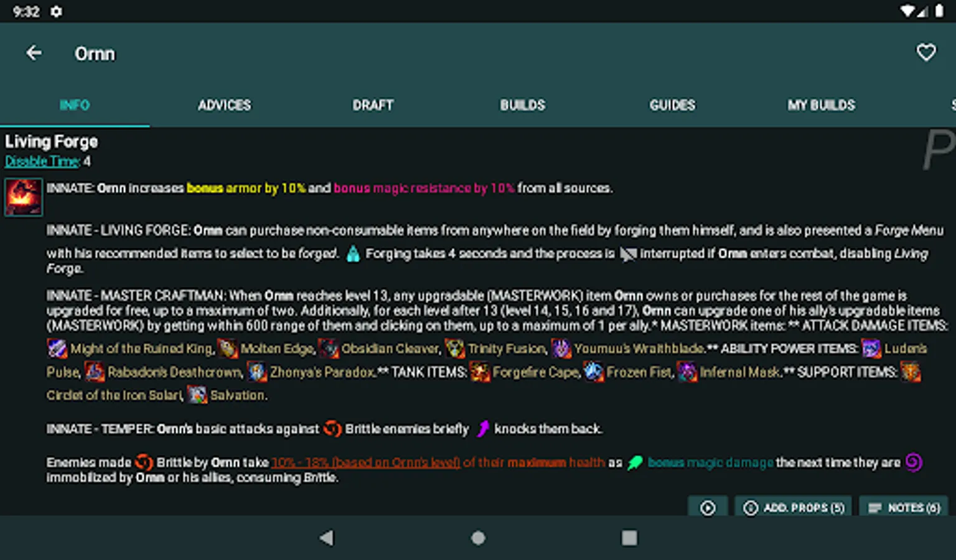The image size is (956, 560).
Task: Switch to the INFO tab
Action: (75, 105)
